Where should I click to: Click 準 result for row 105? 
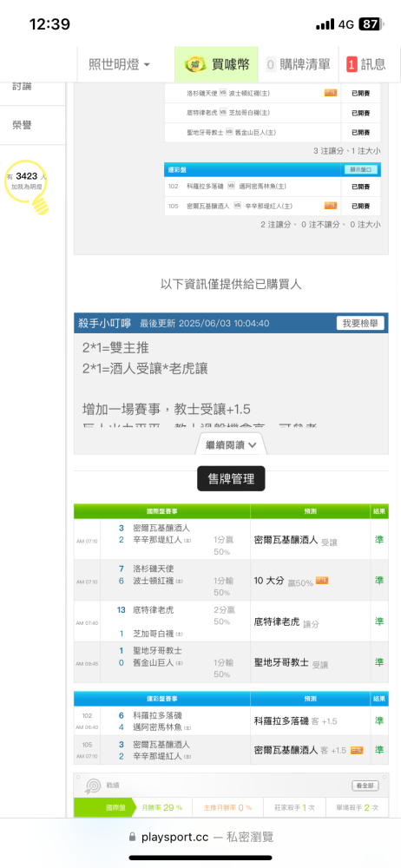click(x=379, y=750)
